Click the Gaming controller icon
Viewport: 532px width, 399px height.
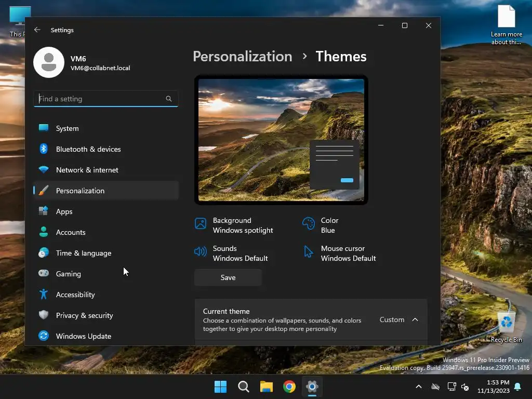click(x=44, y=273)
